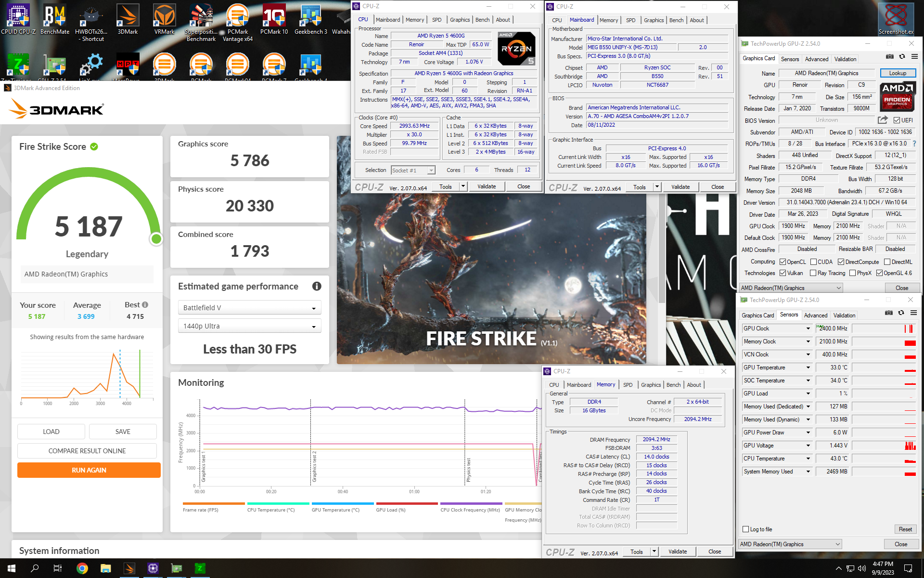Click refresh icon in GPU-Z Sensors window
This screenshot has width=924, height=578.
[901, 313]
